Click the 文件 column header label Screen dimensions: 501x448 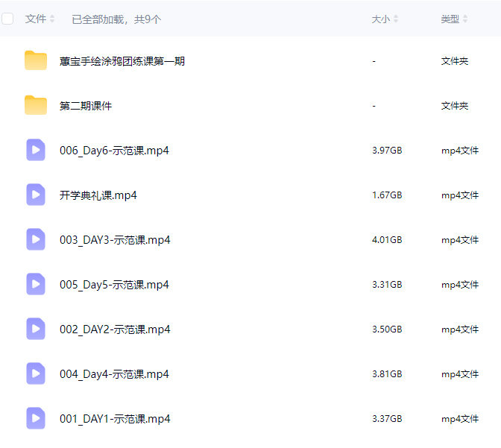pos(36,19)
